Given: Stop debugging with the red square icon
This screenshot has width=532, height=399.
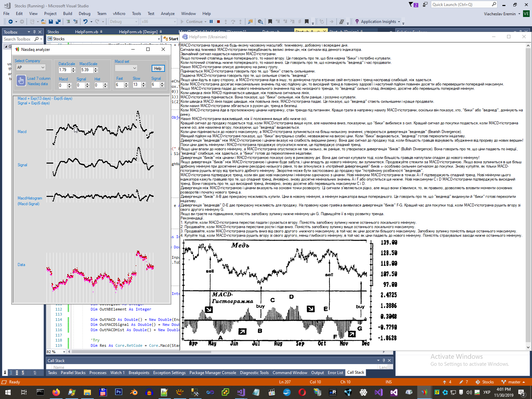Looking at the screenshot, I should (x=218, y=22).
